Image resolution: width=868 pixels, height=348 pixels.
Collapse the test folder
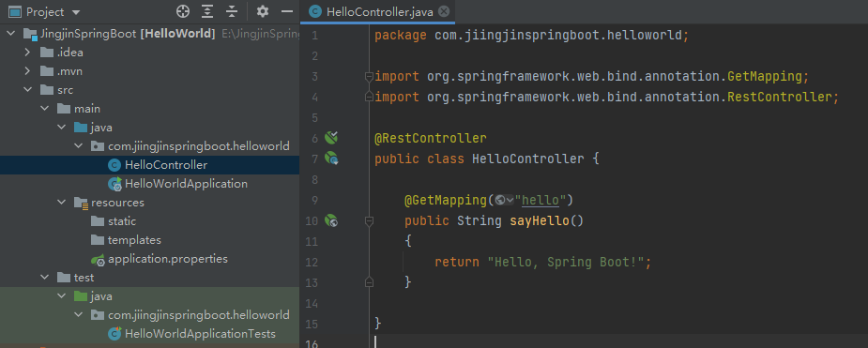pos(44,278)
